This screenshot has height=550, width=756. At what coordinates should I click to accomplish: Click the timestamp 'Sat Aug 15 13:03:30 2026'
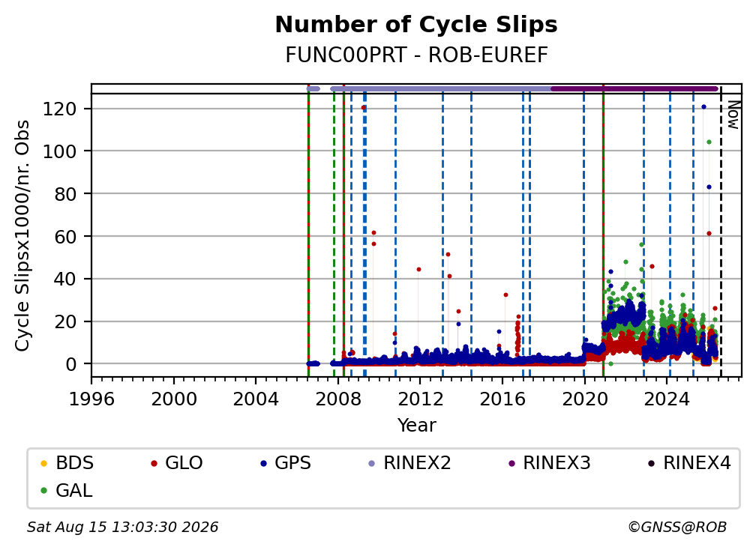(x=122, y=527)
